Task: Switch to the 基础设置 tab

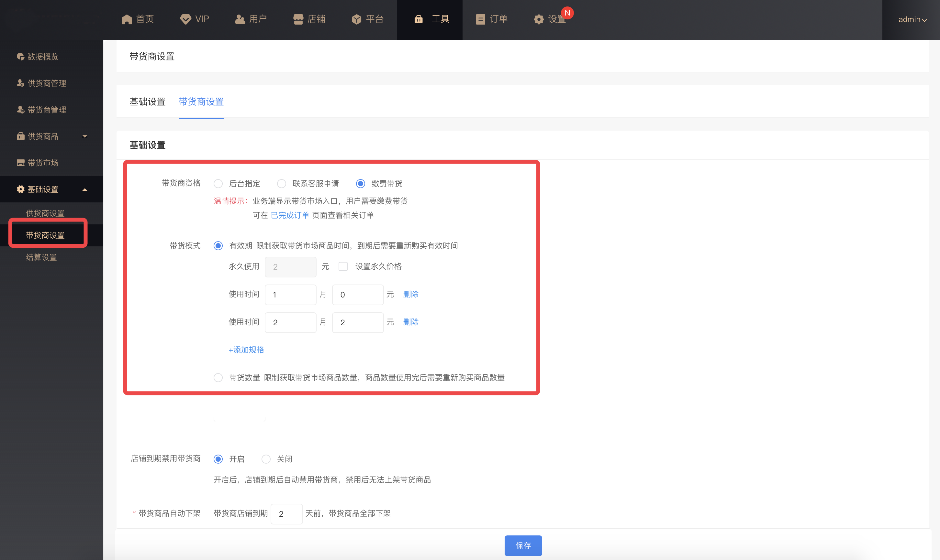Action: [147, 102]
